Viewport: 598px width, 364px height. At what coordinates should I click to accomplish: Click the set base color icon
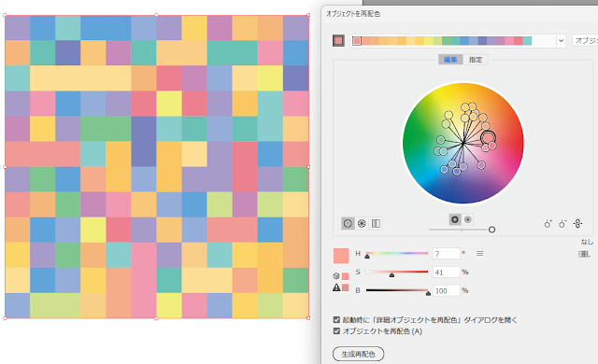[x=338, y=41]
